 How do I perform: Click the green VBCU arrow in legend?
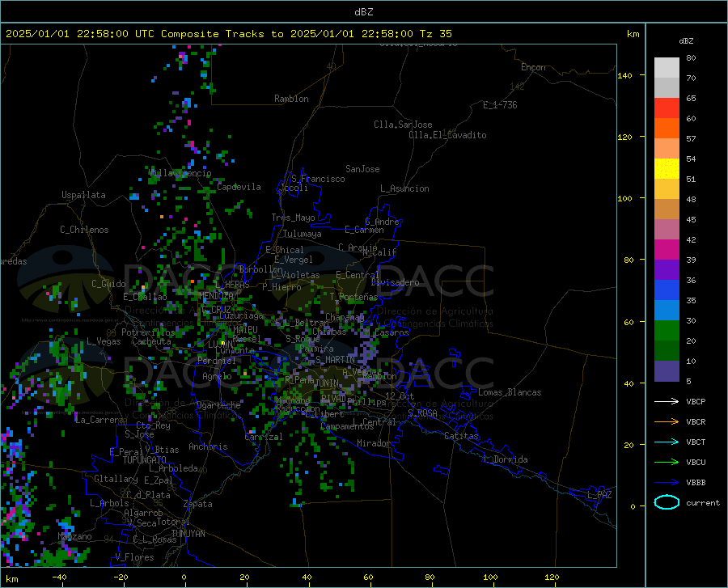click(667, 463)
